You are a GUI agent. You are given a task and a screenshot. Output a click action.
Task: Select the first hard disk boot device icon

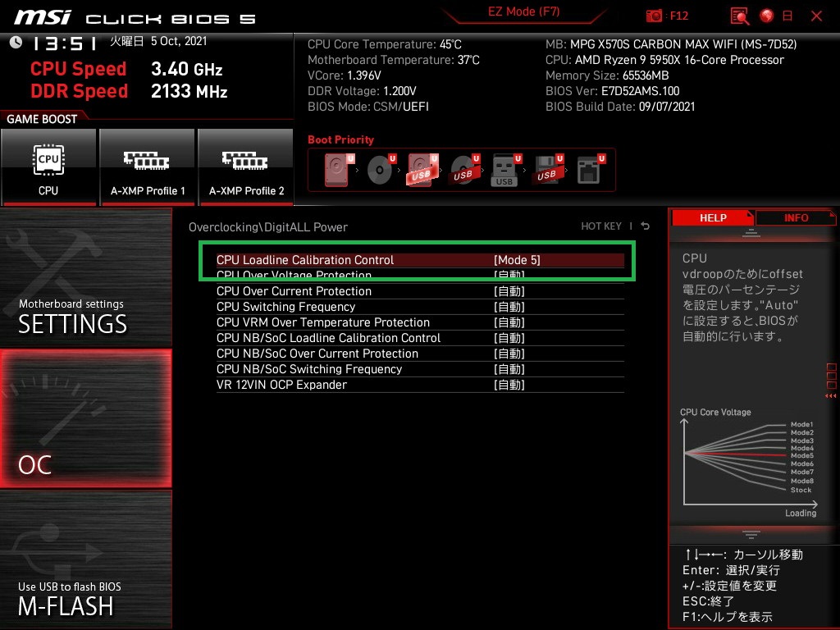pos(339,170)
